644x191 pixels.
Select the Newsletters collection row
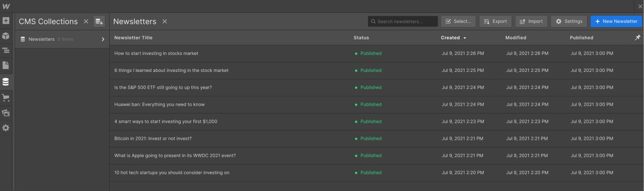coord(62,39)
